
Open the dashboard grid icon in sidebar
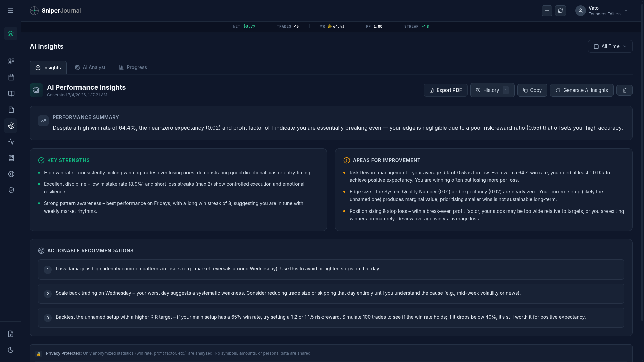(11, 61)
